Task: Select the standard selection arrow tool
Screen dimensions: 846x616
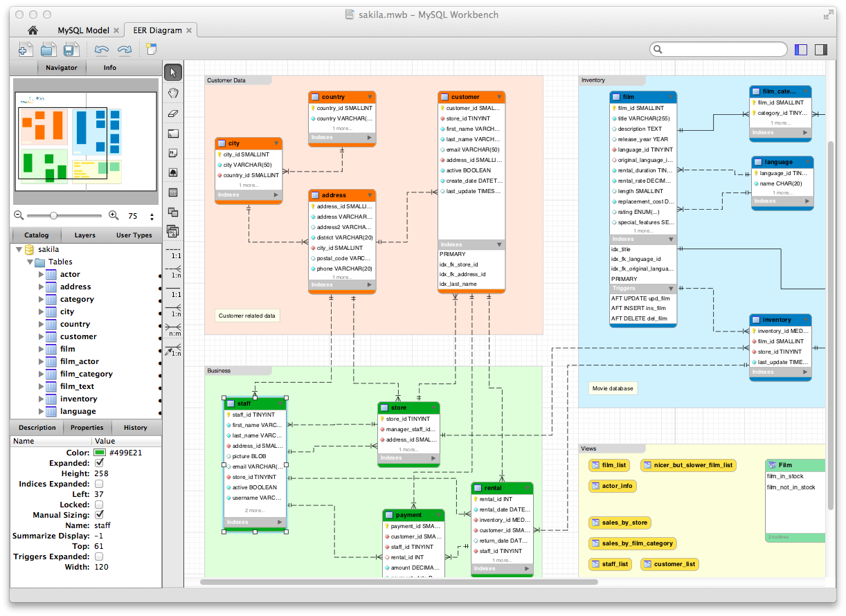Action: 173,71
